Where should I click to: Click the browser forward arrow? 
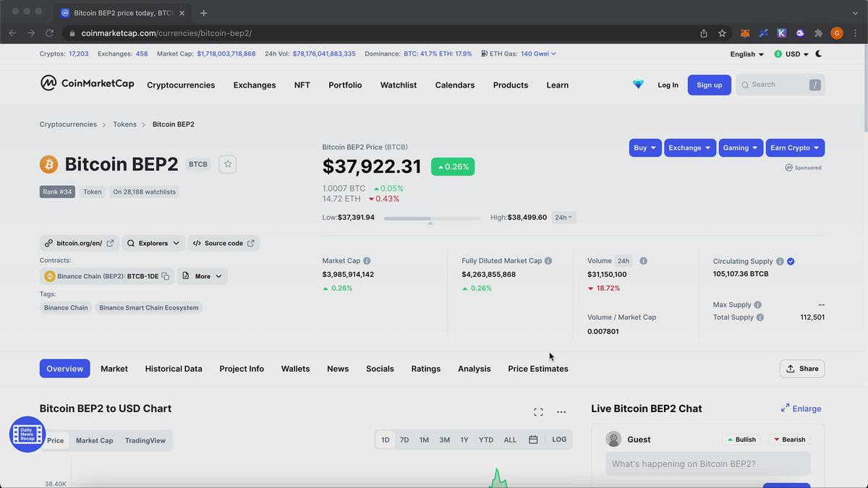[x=30, y=33]
